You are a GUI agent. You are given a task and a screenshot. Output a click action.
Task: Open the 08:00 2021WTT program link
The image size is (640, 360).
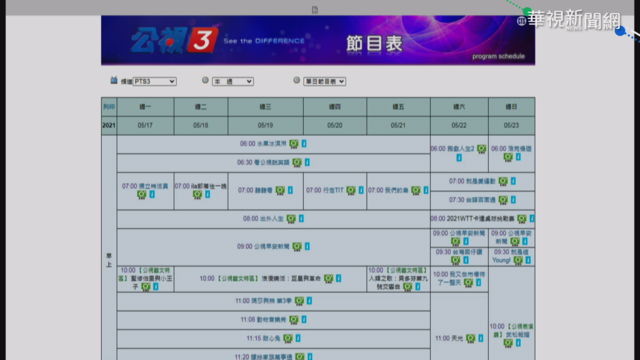(x=473, y=219)
